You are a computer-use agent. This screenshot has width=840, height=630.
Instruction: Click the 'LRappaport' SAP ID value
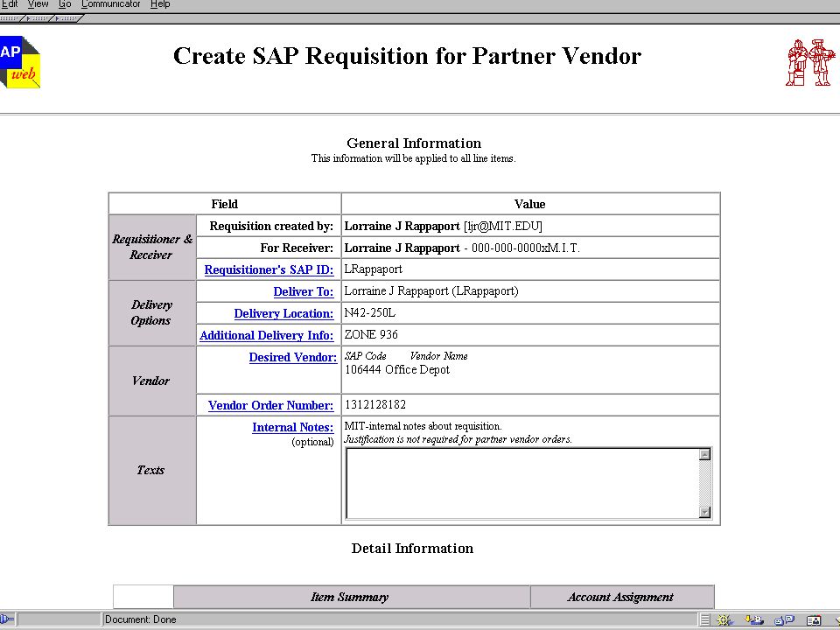(373, 269)
